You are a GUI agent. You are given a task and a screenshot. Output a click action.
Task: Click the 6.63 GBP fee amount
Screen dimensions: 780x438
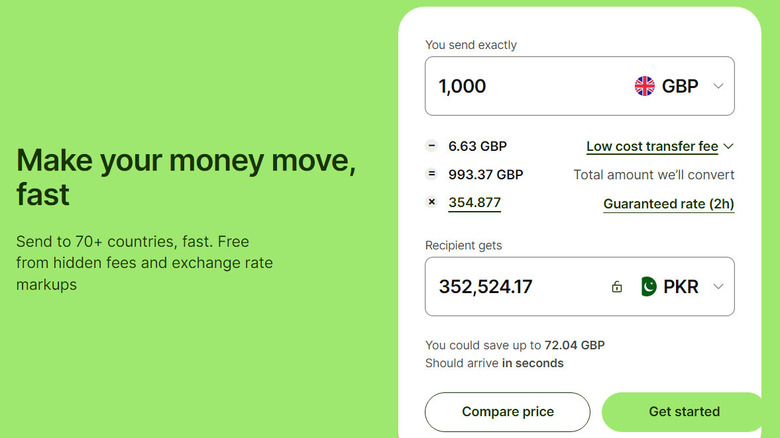click(x=478, y=146)
